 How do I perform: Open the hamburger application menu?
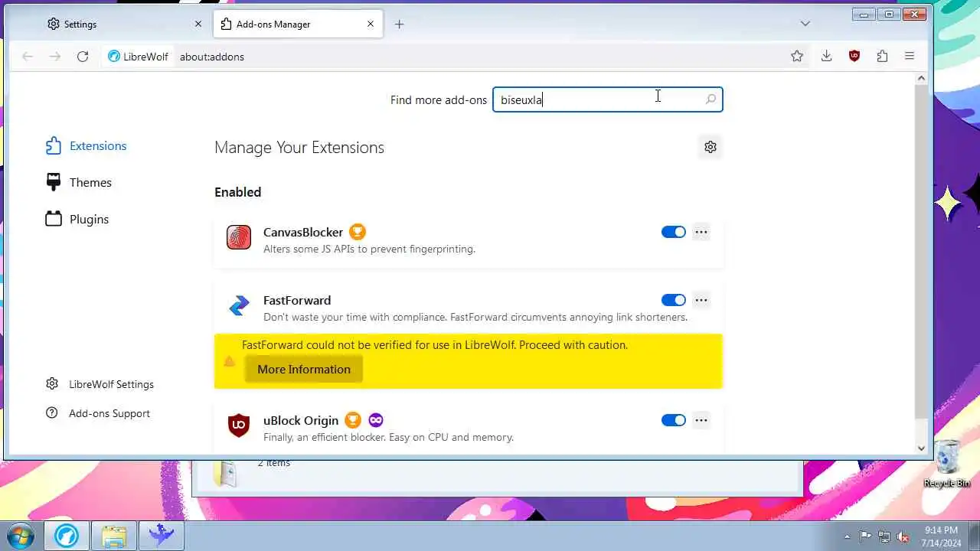pyautogui.click(x=910, y=56)
